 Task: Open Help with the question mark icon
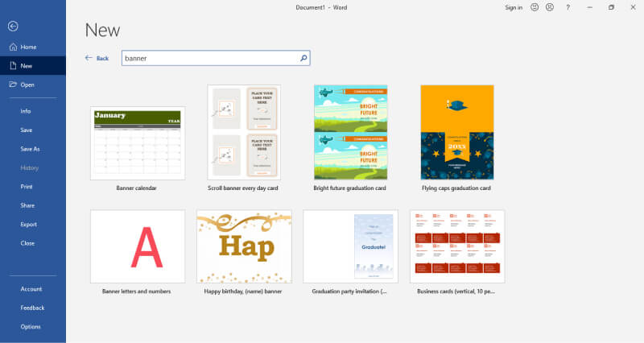tap(568, 7)
